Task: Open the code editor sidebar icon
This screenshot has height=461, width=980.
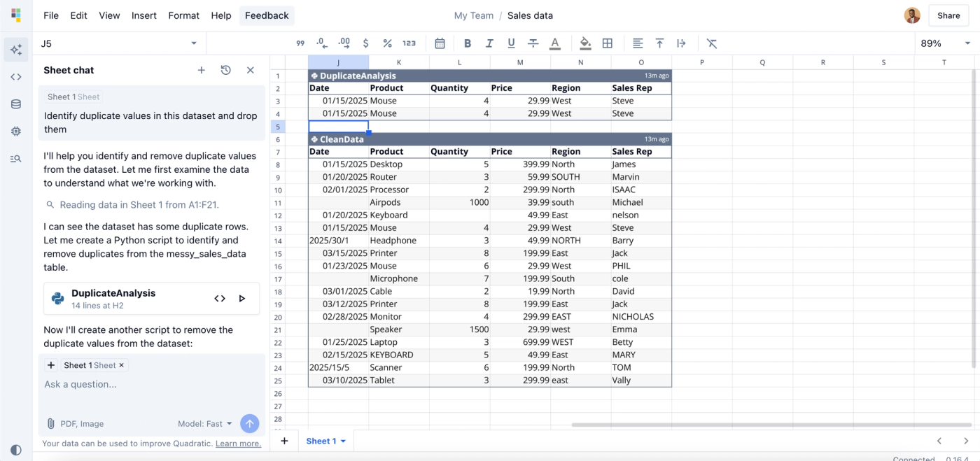Action: [16, 77]
